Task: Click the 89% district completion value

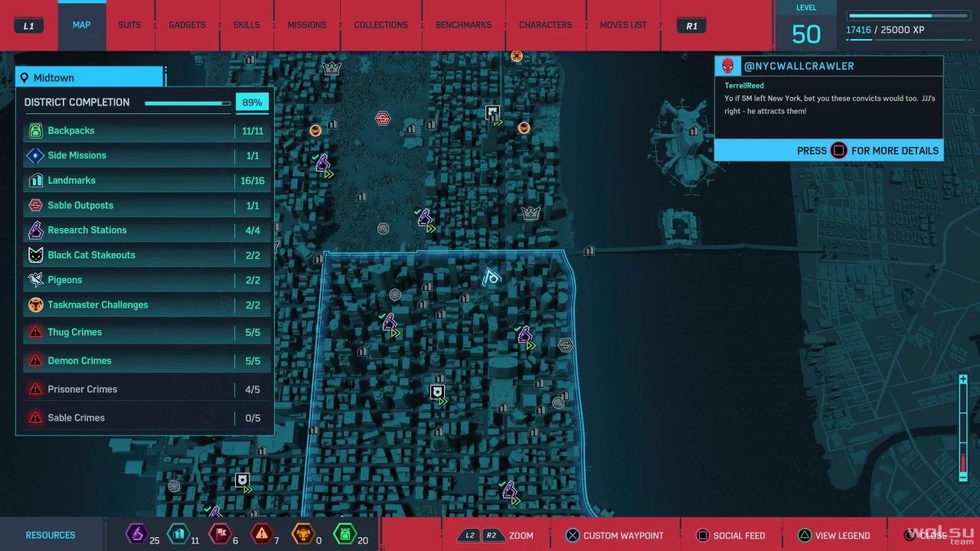Action: tap(252, 103)
